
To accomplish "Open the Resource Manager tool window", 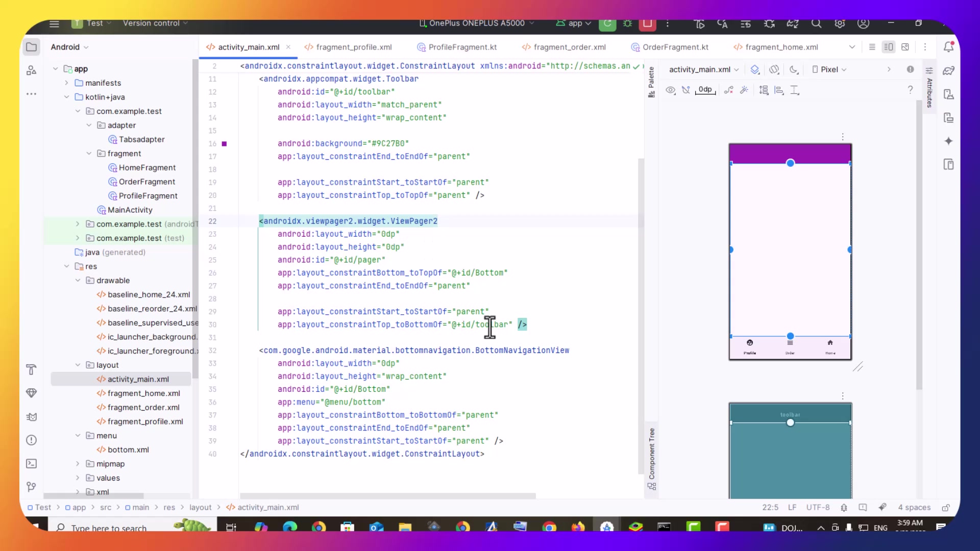I will (31, 70).
